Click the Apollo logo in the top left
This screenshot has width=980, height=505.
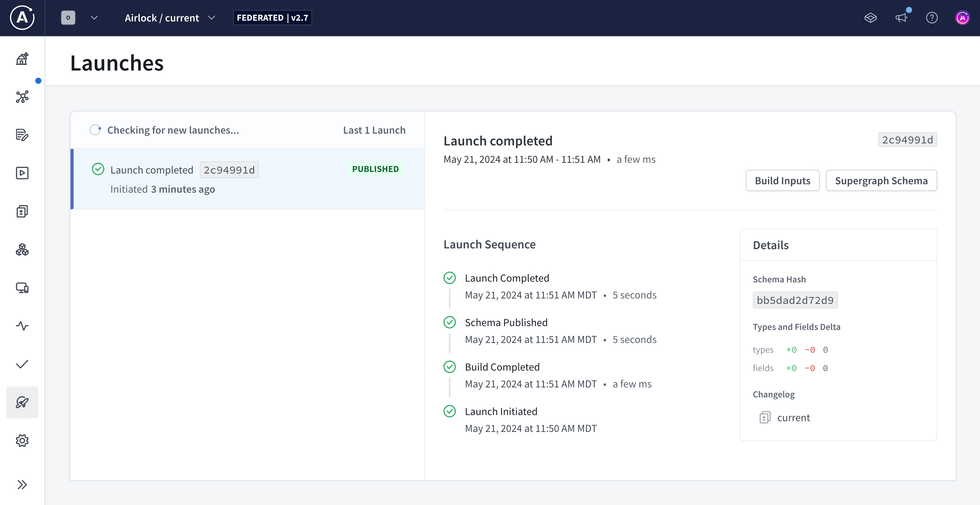22,18
